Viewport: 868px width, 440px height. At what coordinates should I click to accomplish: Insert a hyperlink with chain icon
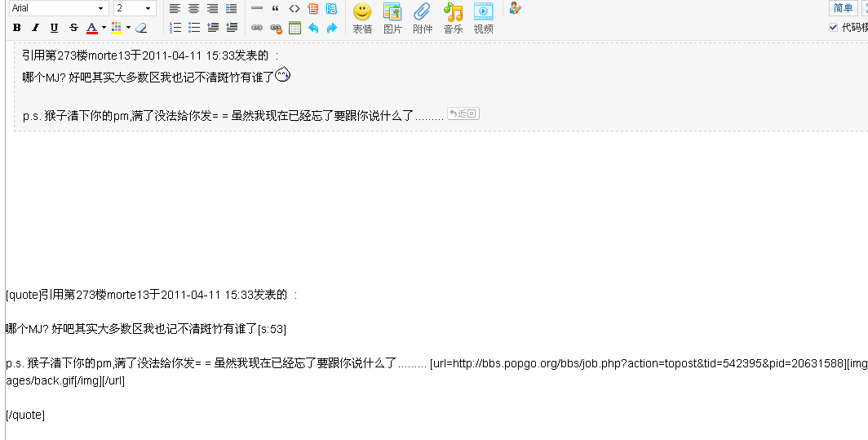[257, 28]
